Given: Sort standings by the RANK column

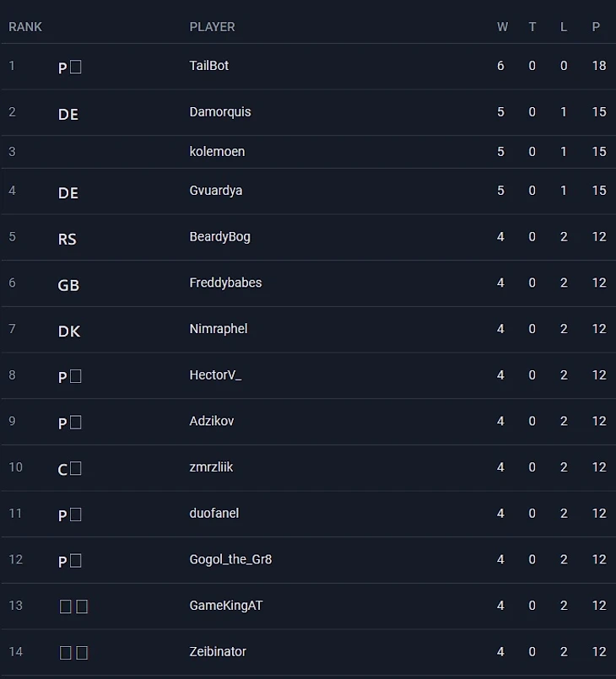Looking at the screenshot, I should click(25, 27).
